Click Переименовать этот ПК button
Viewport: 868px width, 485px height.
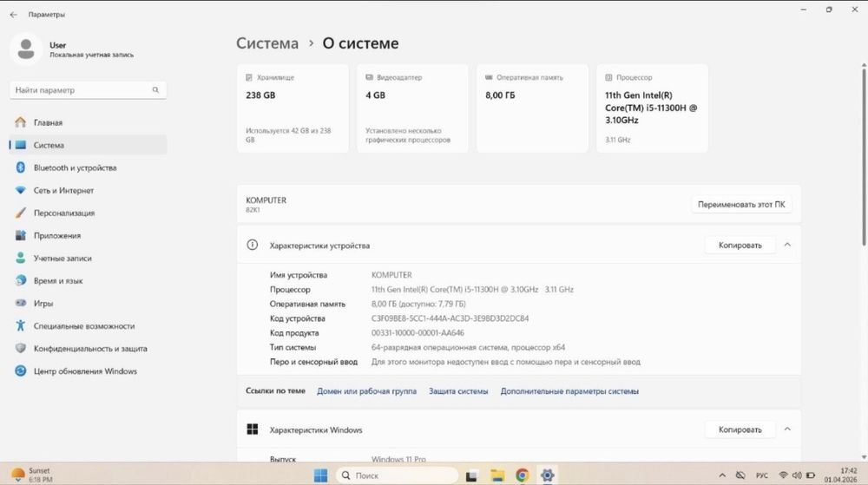pyautogui.click(x=741, y=204)
